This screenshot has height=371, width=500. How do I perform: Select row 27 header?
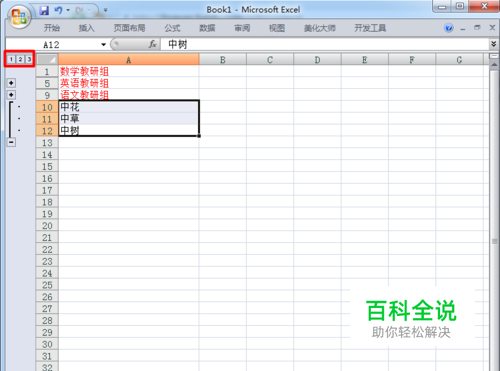pos(47,309)
